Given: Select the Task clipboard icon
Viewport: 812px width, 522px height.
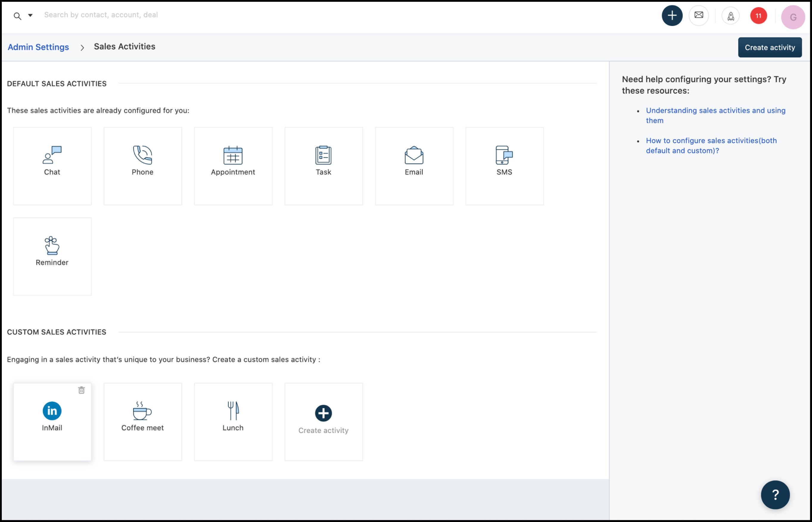Looking at the screenshot, I should tap(323, 155).
